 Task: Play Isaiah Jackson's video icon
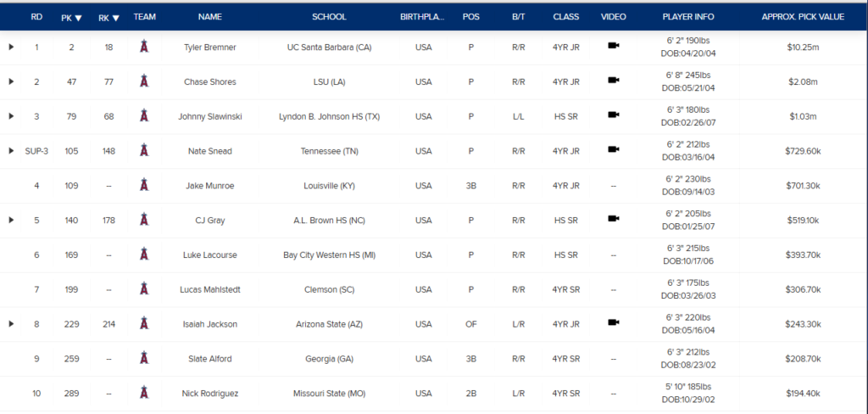(614, 322)
